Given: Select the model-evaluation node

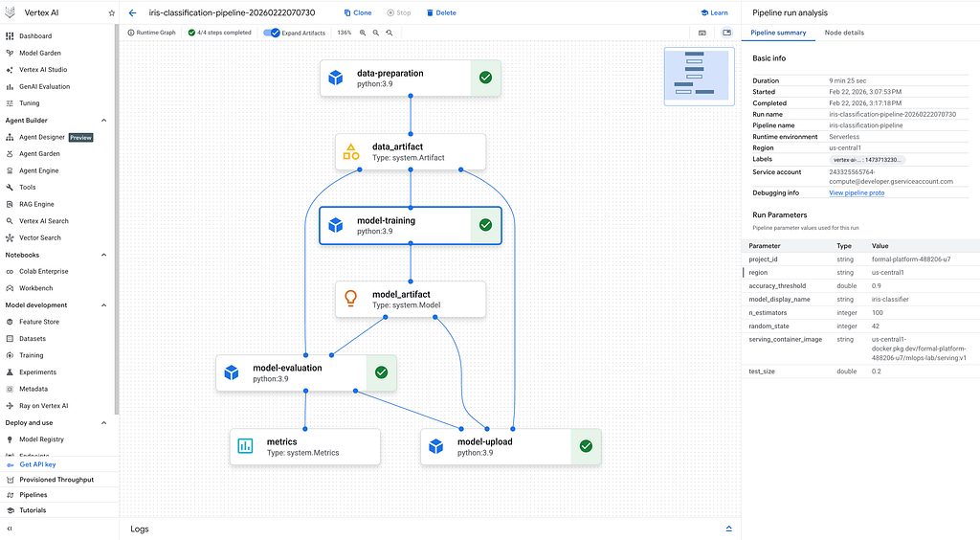Looking at the screenshot, I should [x=306, y=373].
